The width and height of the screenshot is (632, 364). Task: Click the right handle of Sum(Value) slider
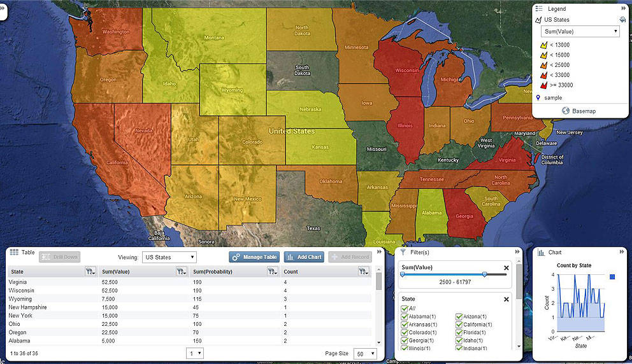(485, 274)
